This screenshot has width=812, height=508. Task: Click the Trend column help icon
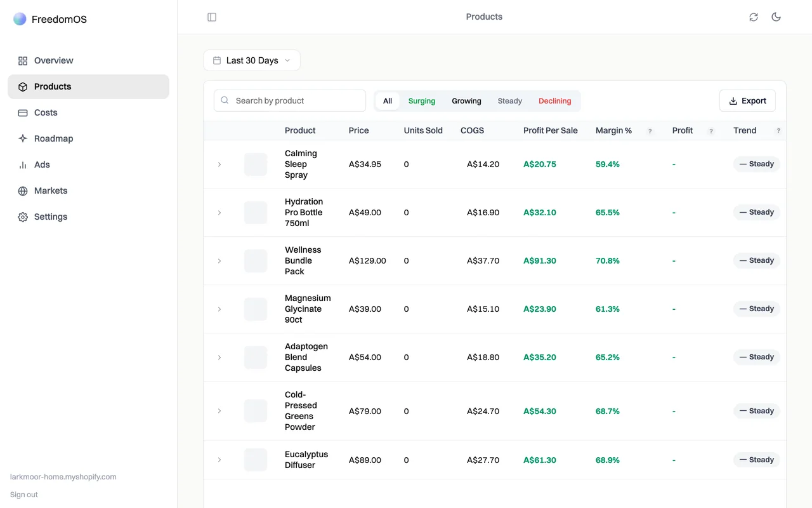[x=778, y=131]
